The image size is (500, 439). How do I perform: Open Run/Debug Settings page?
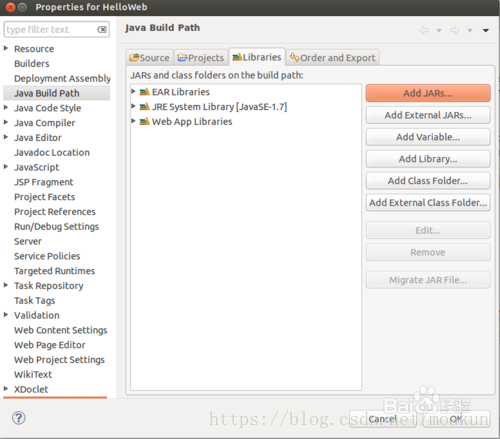click(x=57, y=227)
